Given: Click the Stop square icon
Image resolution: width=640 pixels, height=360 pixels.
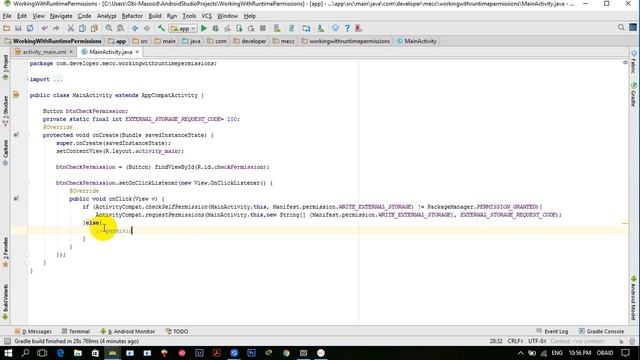Looking at the screenshot, I should pyautogui.click(x=263, y=28).
